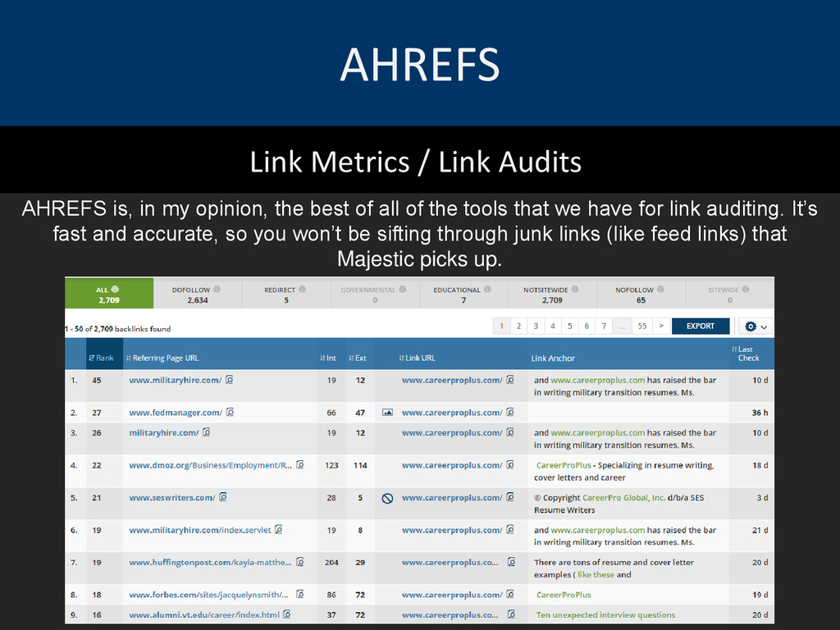Sort by Last Check column

pos(746,354)
